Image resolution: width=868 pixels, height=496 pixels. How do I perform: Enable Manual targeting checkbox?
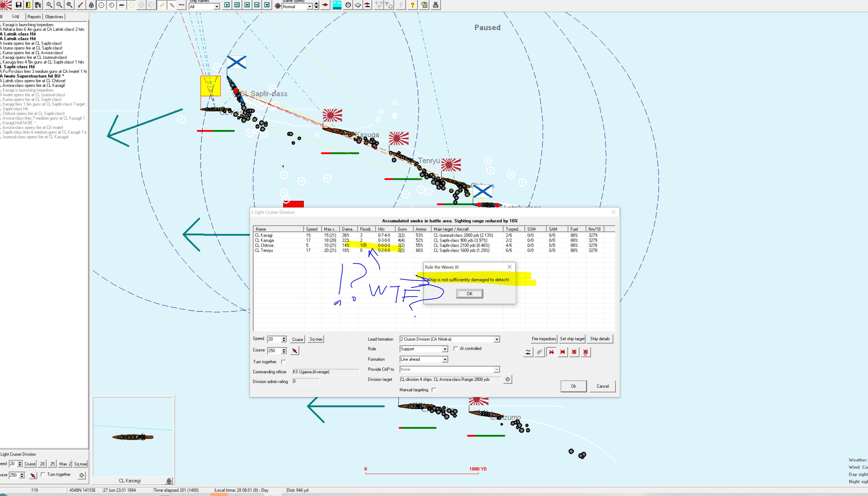[434, 390]
